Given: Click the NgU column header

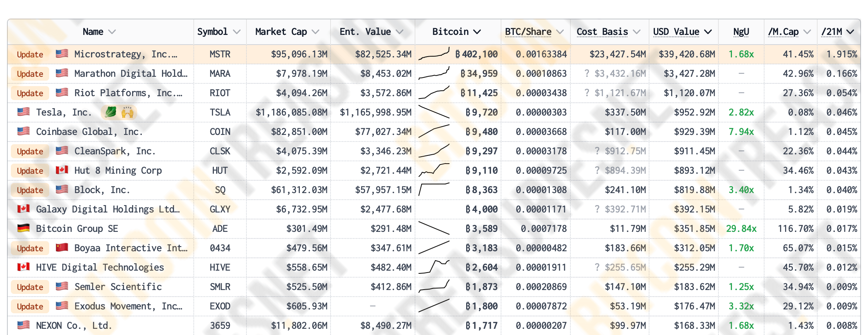Looking at the screenshot, I should coord(741,32).
